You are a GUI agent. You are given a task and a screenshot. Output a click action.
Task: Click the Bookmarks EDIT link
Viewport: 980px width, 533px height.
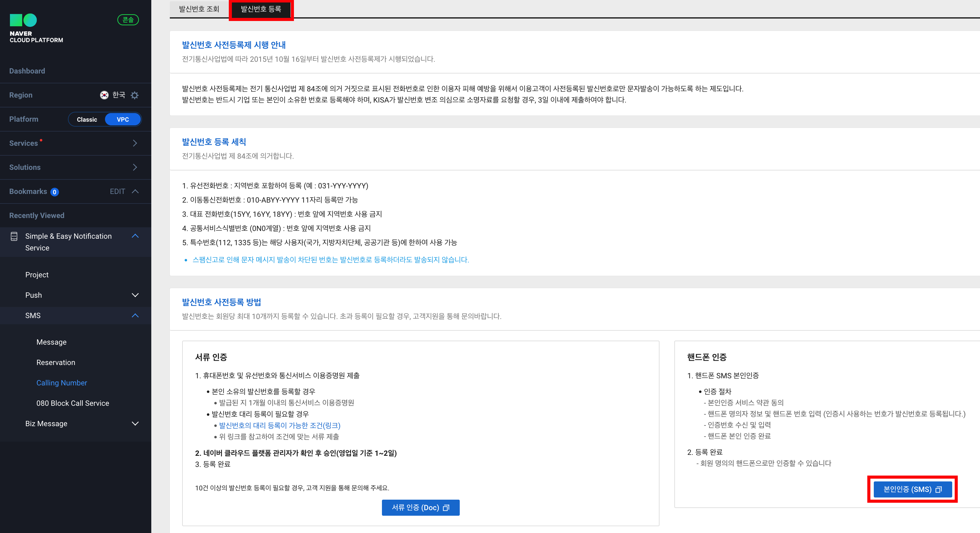click(x=117, y=191)
